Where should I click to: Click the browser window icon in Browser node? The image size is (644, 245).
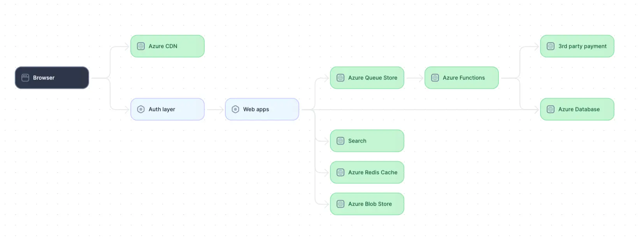click(25, 78)
